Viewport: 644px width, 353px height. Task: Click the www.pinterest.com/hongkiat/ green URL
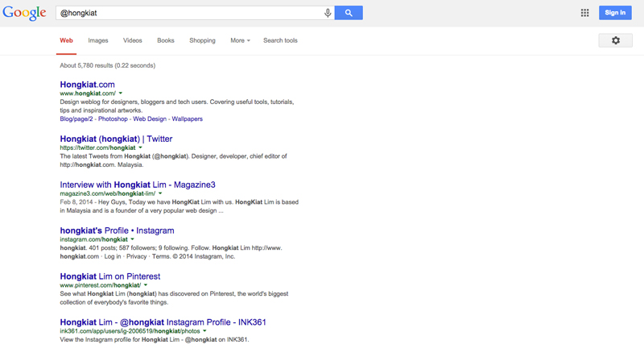(x=100, y=285)
